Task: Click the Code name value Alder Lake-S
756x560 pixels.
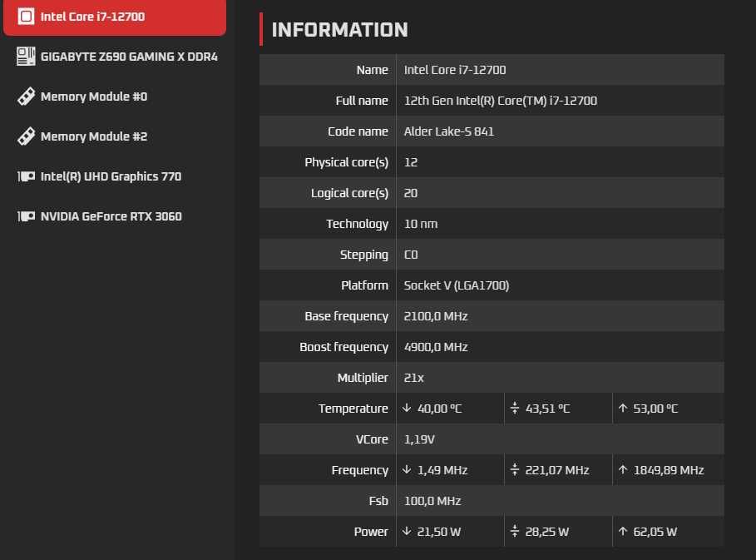Action: [x=448, y=131]
